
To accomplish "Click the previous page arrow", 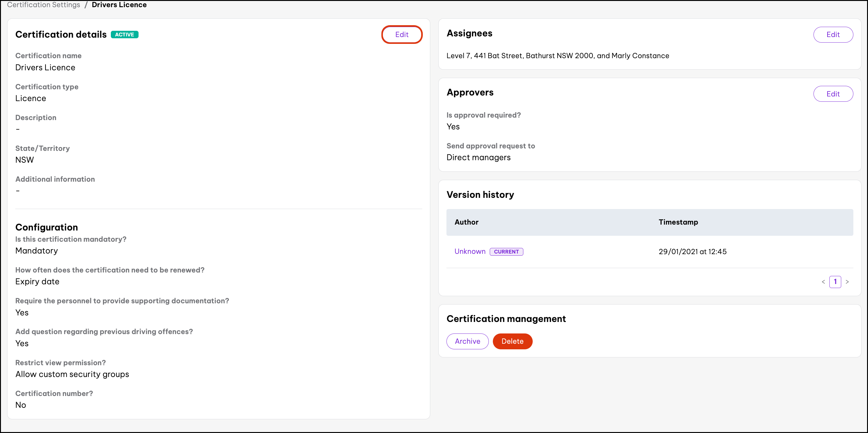I will [x=823, y=282].
